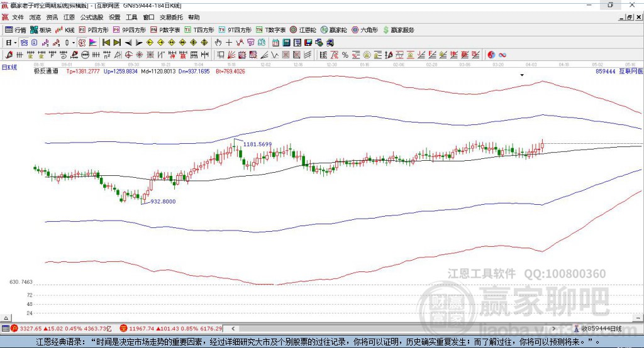Open the 六角形 hexagon tool

click(x=365, y=30)
